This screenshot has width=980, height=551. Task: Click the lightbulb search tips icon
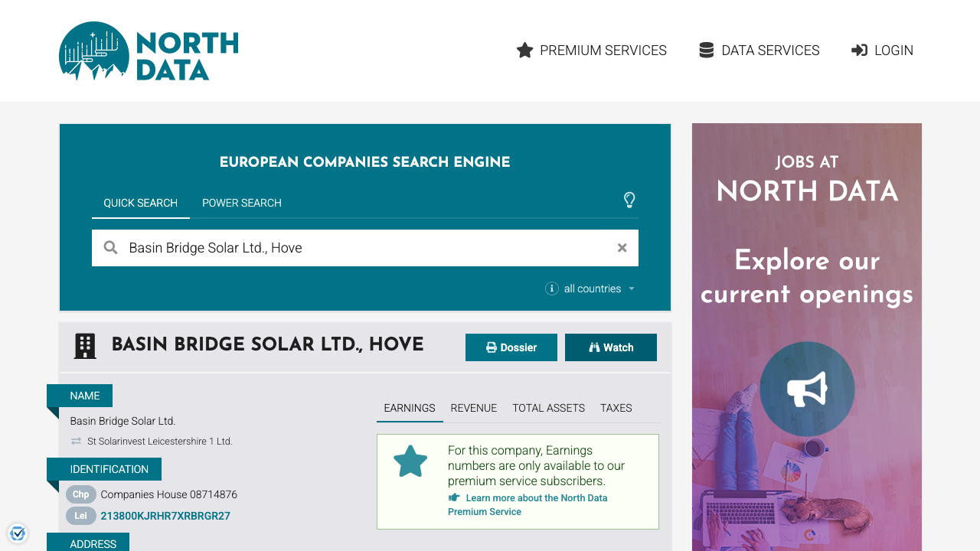click(x=629, y=201)
